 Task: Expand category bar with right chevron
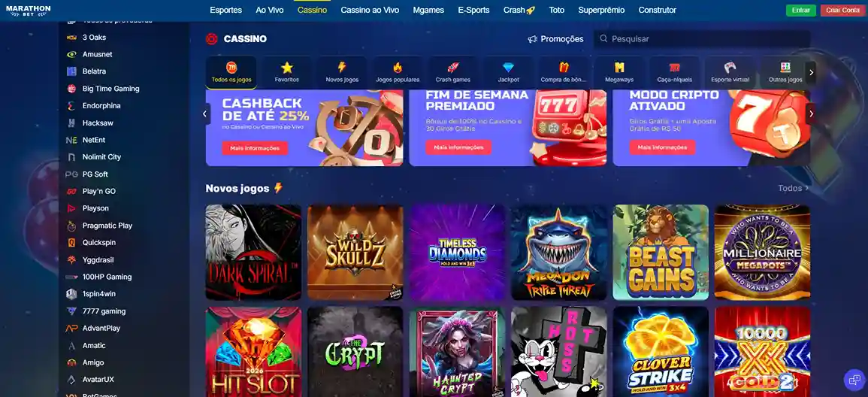pos(811,72)
